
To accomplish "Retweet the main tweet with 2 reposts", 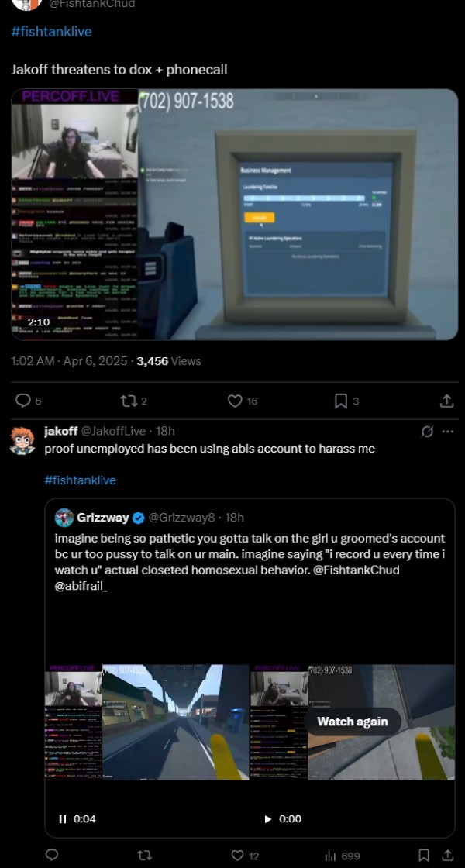I will [x=129, y=401].
